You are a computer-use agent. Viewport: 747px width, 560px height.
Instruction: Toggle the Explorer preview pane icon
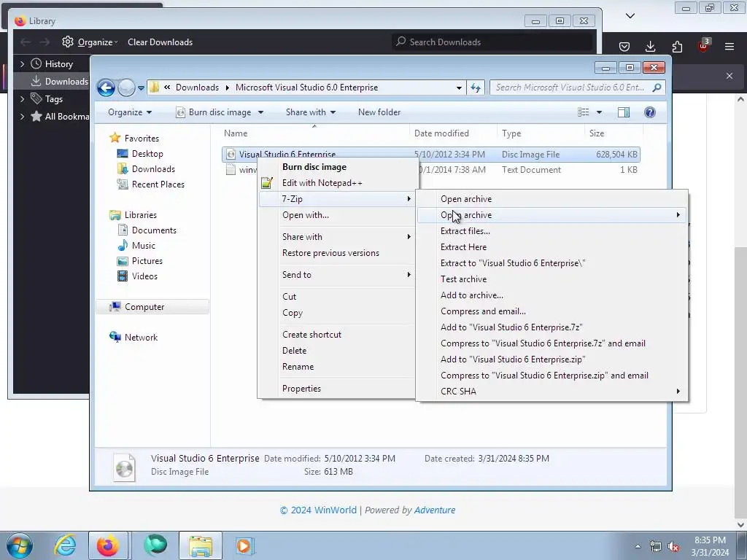point(623,112)
